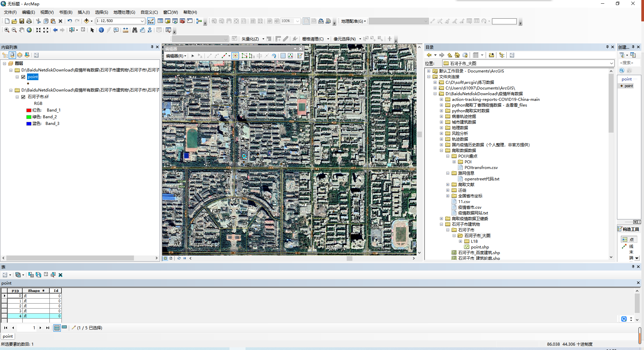Open the Attributes window from Editor toolbar
Viewport: 644px width, 350px height.
tap(283, 56)
